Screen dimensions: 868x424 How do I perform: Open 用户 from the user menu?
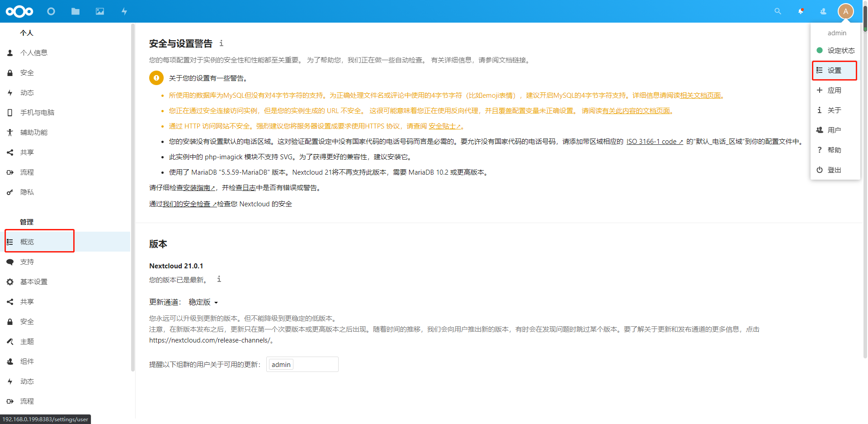click(835, 130)
